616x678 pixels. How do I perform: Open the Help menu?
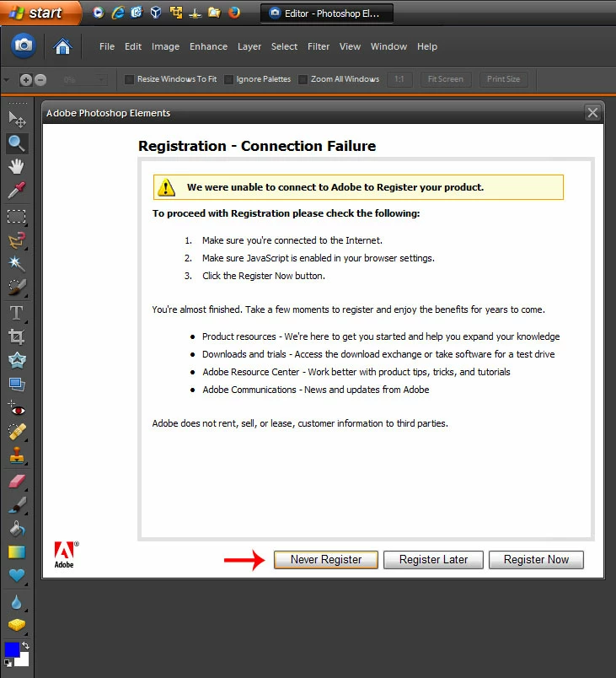[426, 46]
